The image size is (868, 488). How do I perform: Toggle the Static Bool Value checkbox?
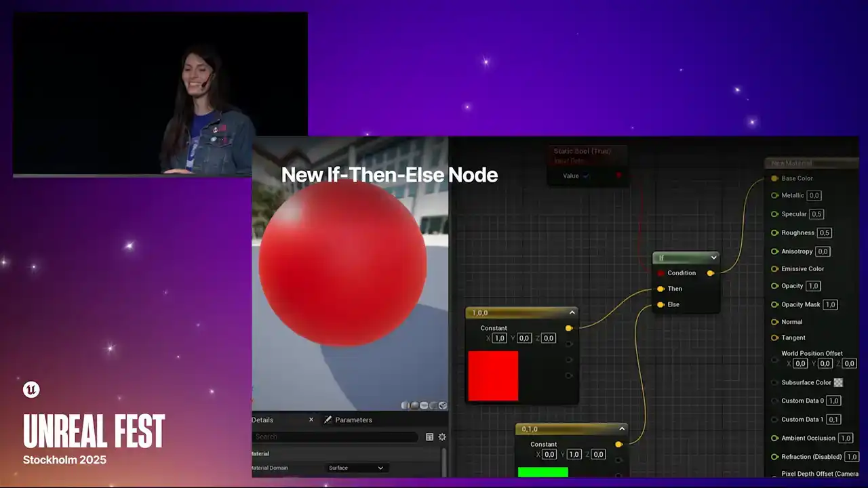tap(587, 176)
